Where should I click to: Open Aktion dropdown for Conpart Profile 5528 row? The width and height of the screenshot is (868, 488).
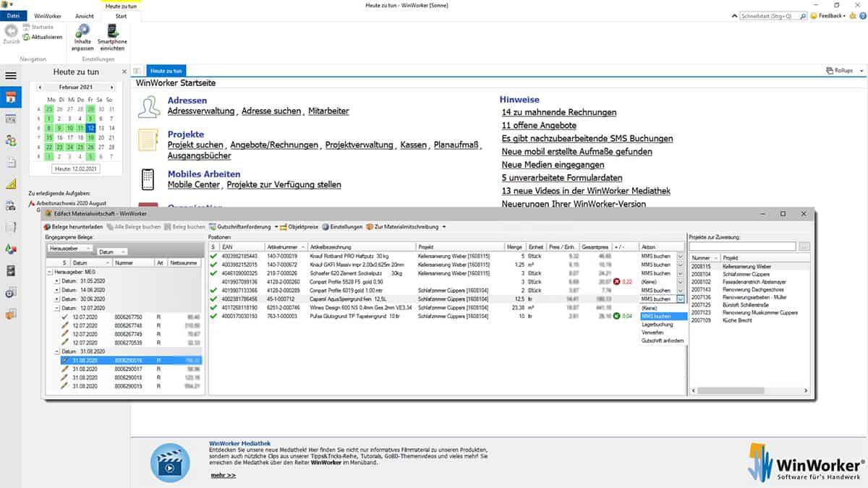[x=679, y=282]
